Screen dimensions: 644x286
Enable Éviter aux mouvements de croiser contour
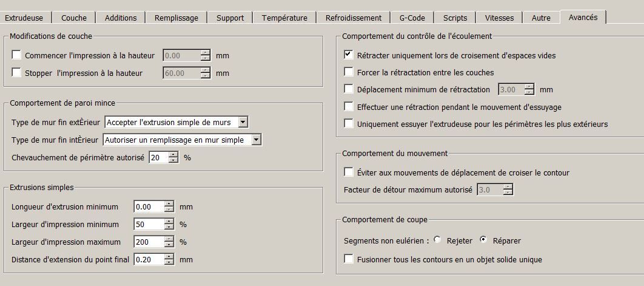(x=348, y=172)
